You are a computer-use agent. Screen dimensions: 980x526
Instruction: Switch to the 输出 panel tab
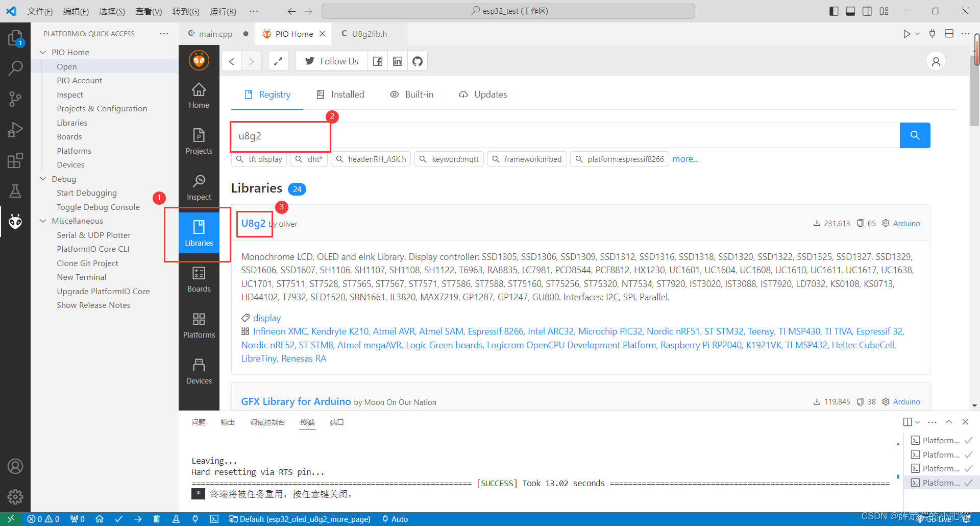(228, 422)
